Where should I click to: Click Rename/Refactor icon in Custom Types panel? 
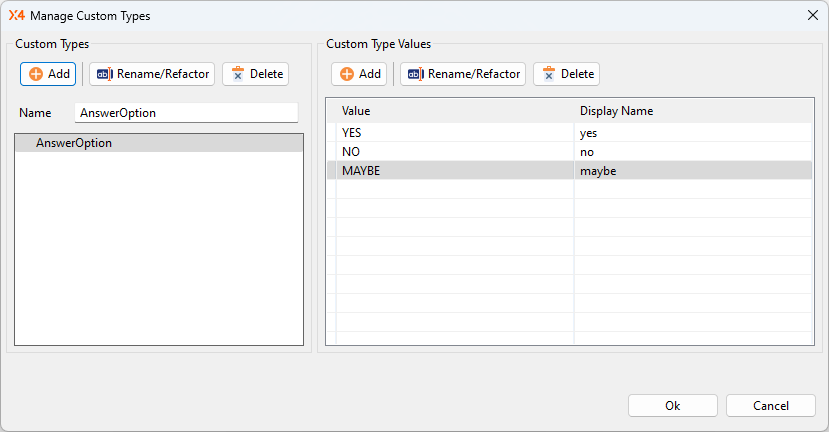coord(104,74)
